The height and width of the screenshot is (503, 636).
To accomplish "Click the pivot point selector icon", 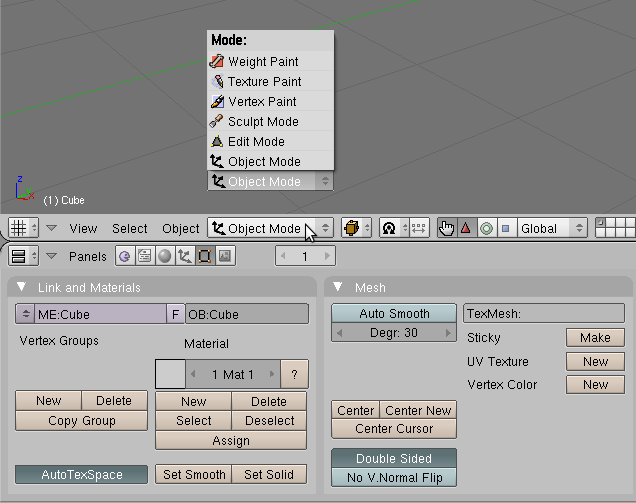I will click(x=388, y=228).
